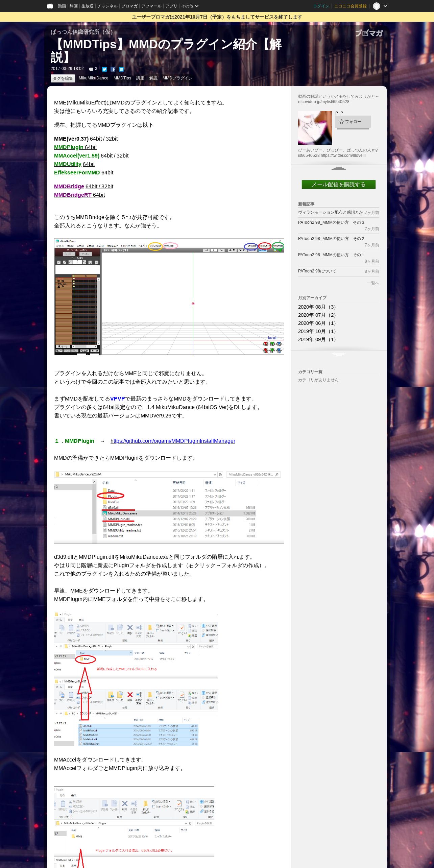Screen dimensions: 434x868
Task: Share article via Facebook icon
Action: (x=113, y=69)
